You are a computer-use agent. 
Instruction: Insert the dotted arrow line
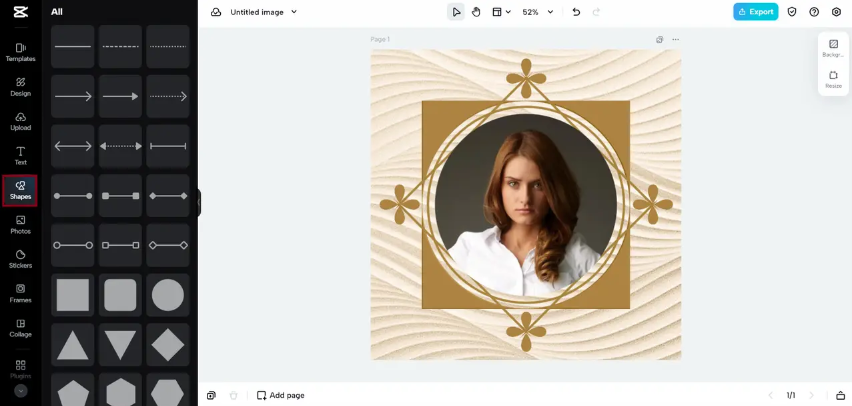pyautogui.click(x=168, y=96)
